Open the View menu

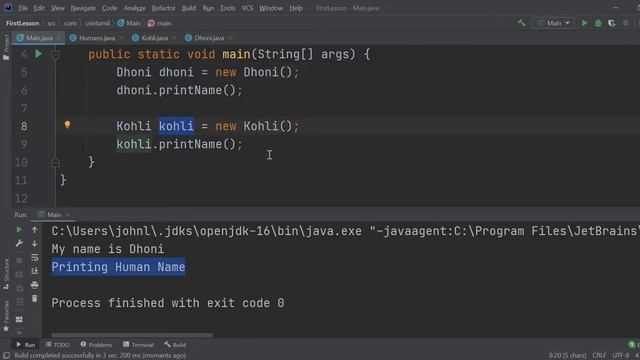pos(58,8)
